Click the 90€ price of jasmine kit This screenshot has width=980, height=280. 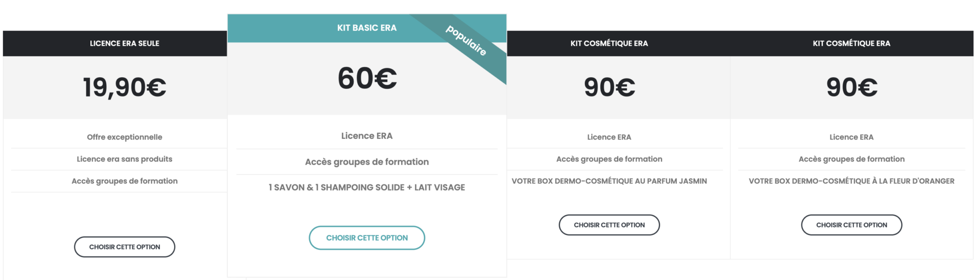(609, 87)
